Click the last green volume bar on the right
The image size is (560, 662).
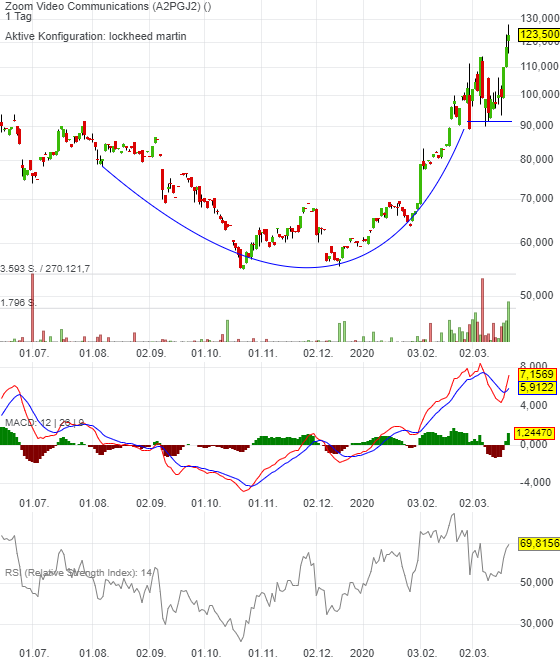[x=508, y=322]
